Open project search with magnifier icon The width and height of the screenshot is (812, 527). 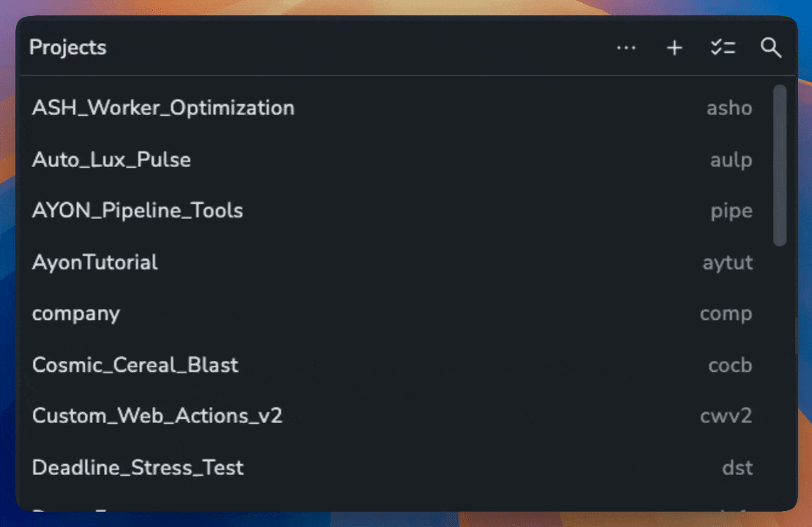[x=771, y=48]
